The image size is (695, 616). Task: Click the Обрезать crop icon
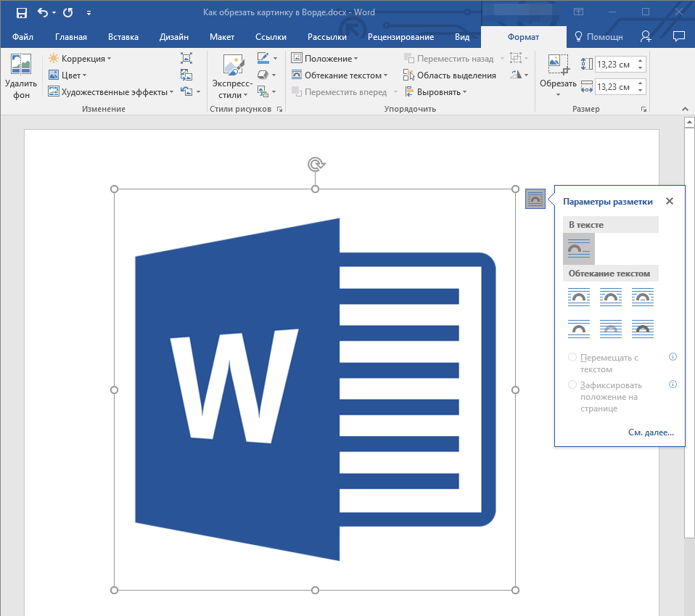tap(558, 65)
